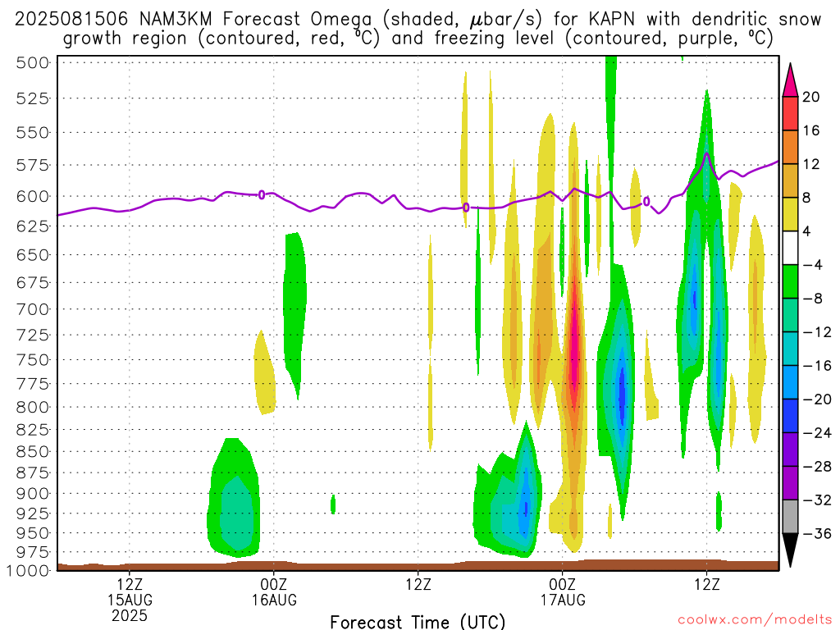
Task: Open the coolwx.com/modelts link
Action: tap(755, 620)
